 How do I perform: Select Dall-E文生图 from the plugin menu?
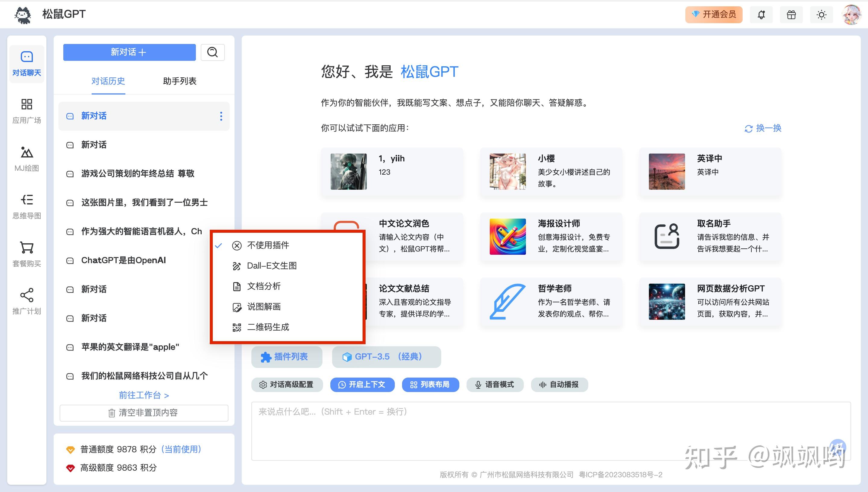coord(272,266)
